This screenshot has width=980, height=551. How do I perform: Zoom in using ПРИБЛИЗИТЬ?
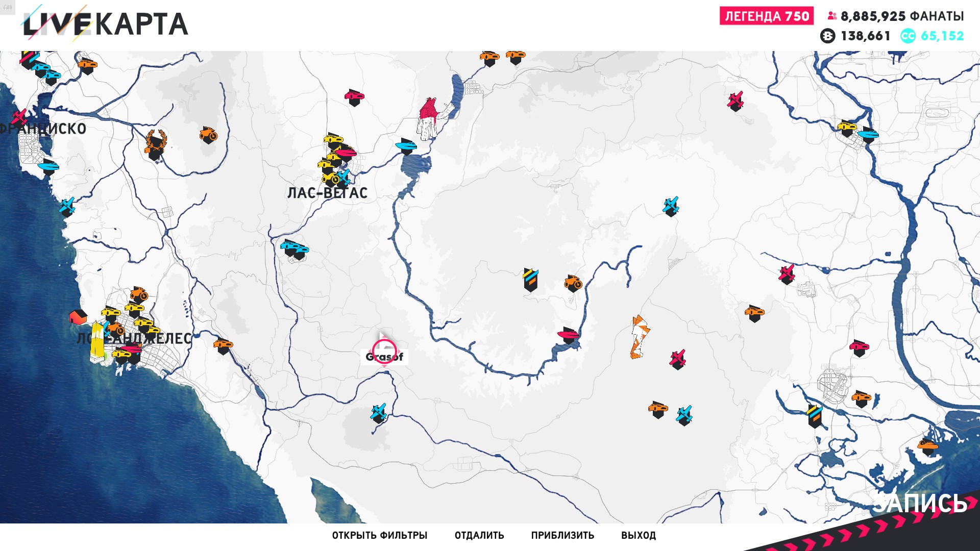coord(562,535)
